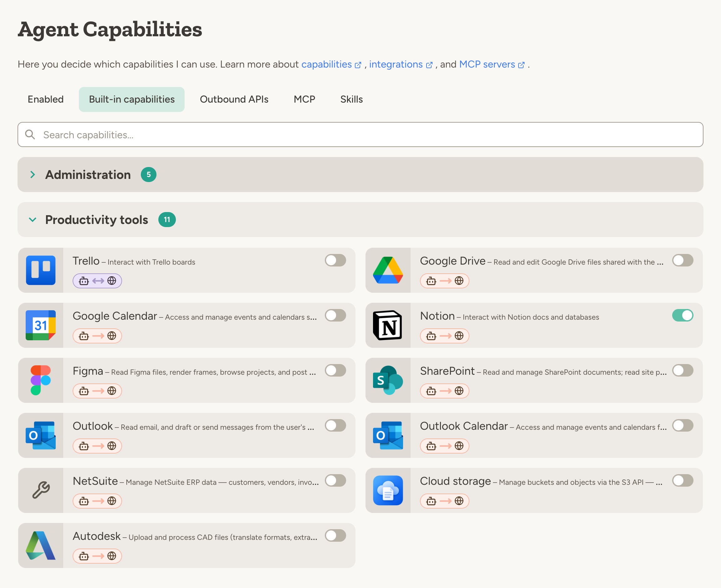Expand the Administration section

point(360,175)
